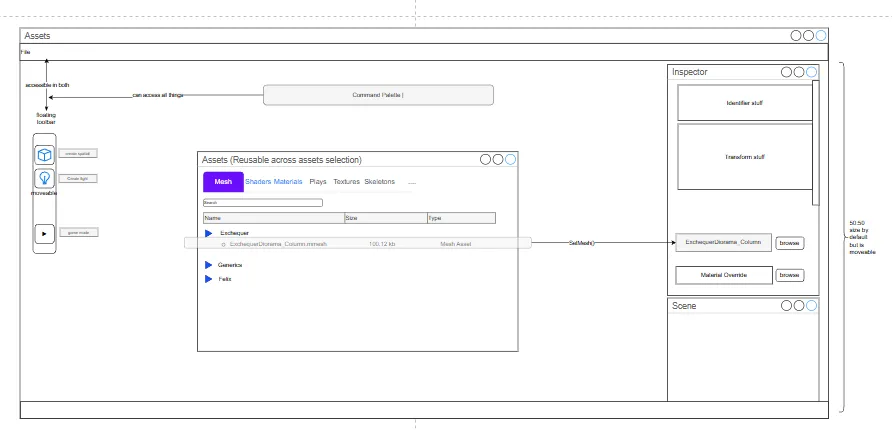
Task: Click the Transform stuff box in Inspector
Action: pos(745,157)
